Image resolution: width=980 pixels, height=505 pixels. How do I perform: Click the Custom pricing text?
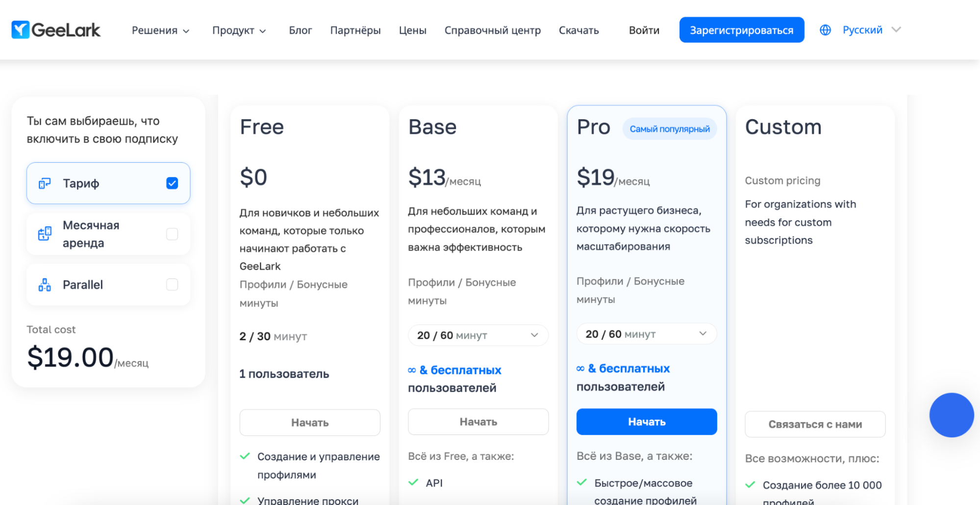pyautogui.click(x=782, y=180)
